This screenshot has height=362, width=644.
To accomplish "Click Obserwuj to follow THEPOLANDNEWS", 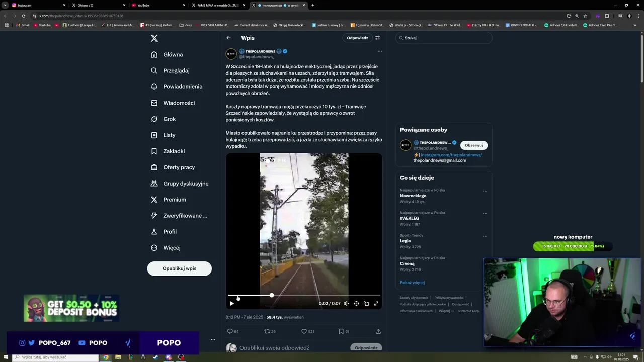I will tap(474, 145).
